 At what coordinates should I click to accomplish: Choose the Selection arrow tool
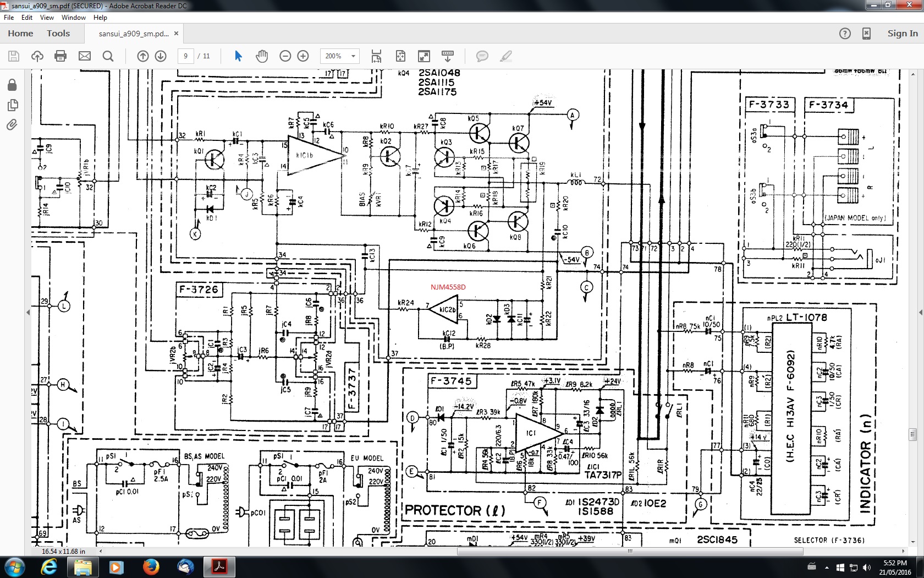238,56
